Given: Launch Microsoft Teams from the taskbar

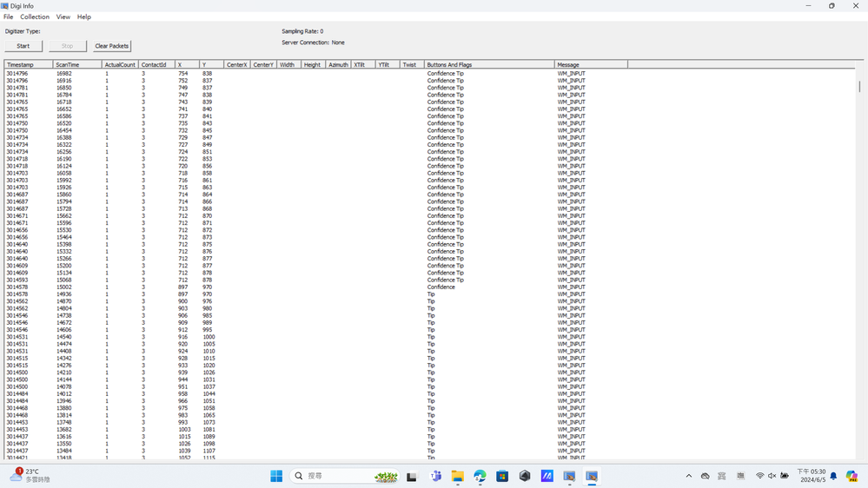Looking at the screenshot, I should (x=435, y=476).
